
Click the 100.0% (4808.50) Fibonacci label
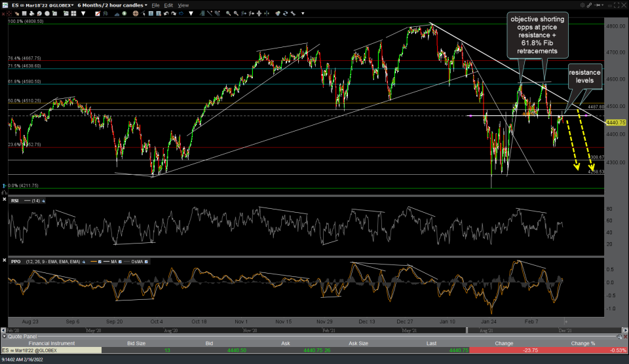point(26,21)
